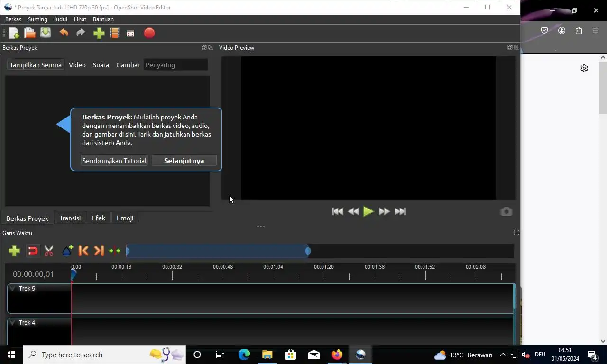Add a marker on the timeline
607x364 pixels.
pyautogui.click(x=67, y=251)
